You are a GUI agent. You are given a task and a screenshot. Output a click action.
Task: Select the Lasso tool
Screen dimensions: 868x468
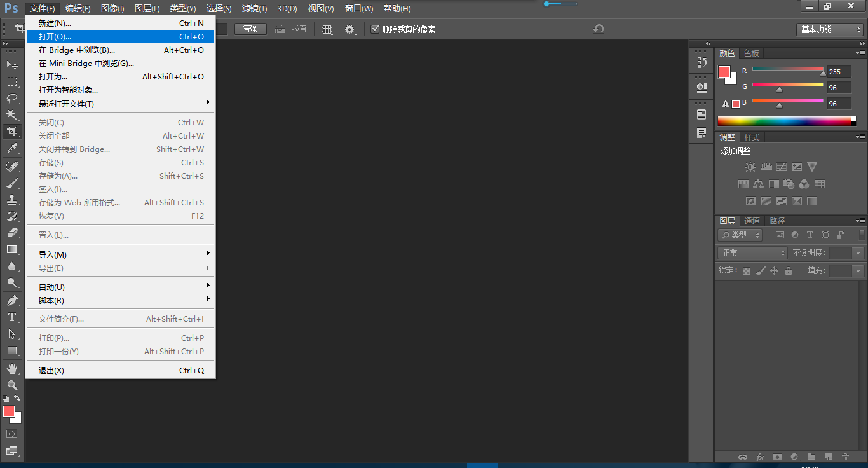12,99
